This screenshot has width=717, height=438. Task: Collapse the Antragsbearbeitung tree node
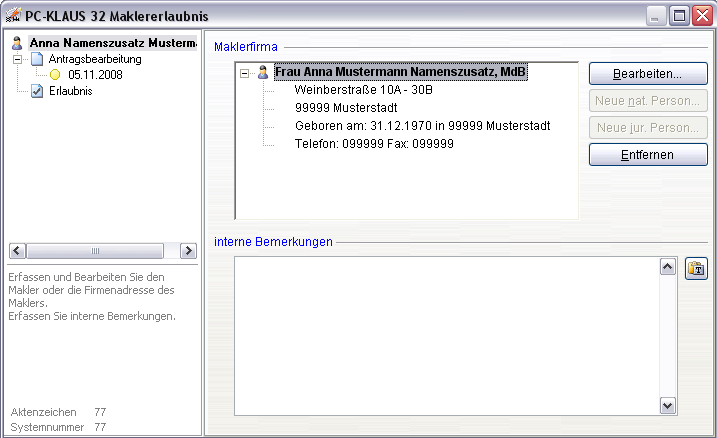click(x=17, y=59)
